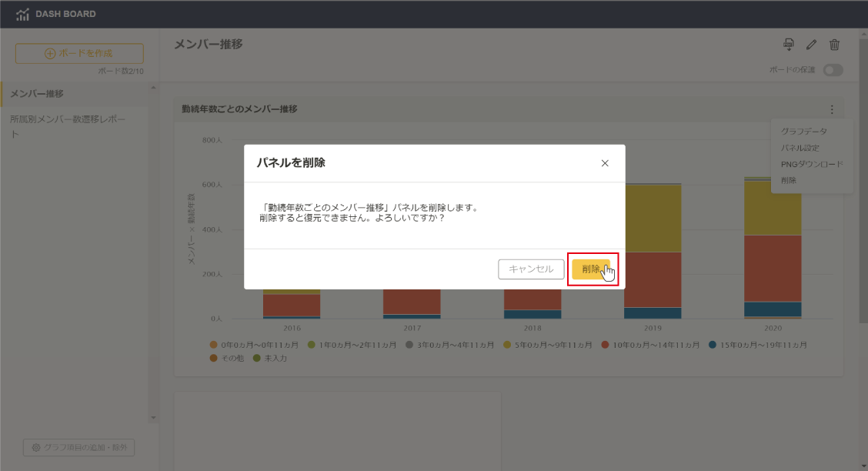The height and width of the screenshot is (471, 868).
Task: Toggle legend item 1年0ヵ月〜2年11ヵ月
Action: point(352,345)
